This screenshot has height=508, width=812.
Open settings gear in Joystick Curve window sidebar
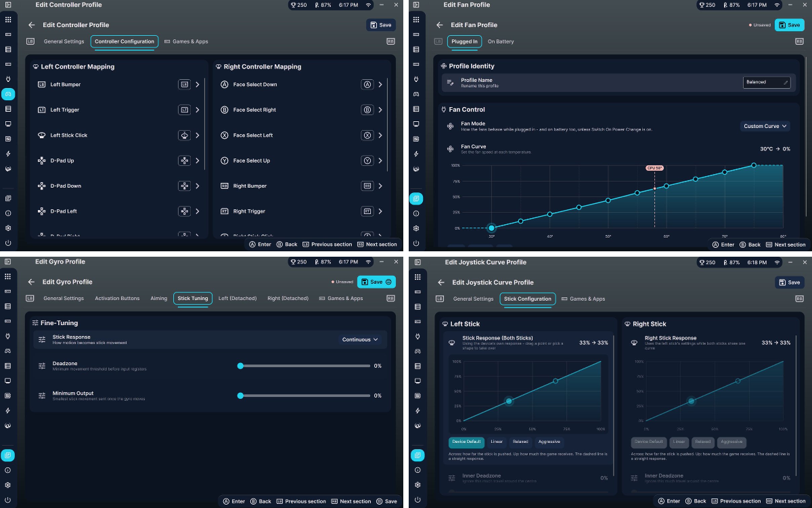[x=416, y=485]
